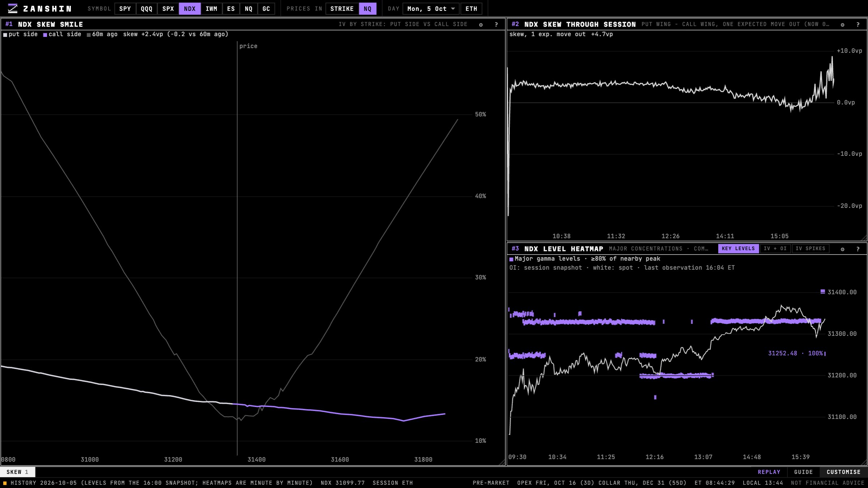The width and height of the screenshot is (868, 488).
Task: Select SPY symbol
Action: (125, 9)
